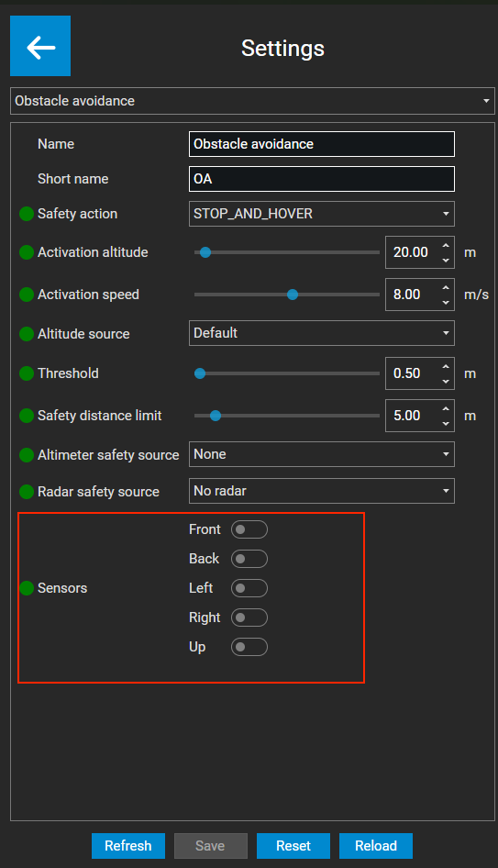This screenshot has height=868, width=498.
Task: Click the Altimeter safety source label
Action: tap(108, 455)
